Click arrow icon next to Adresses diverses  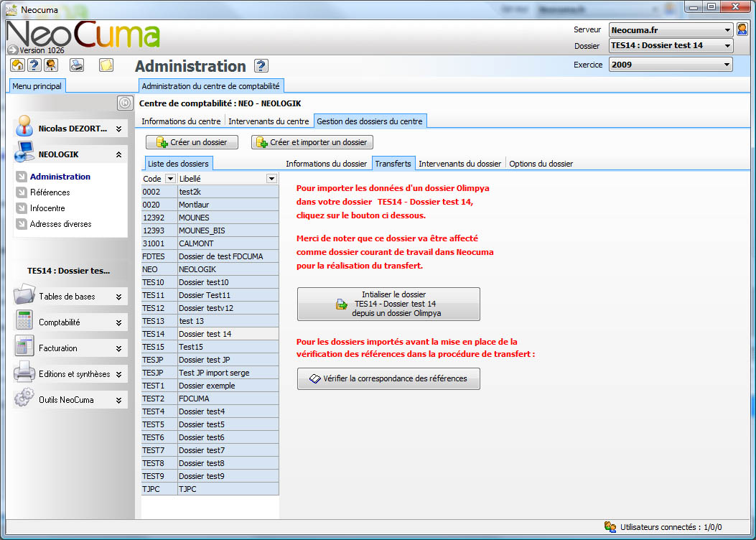tap(22, 224)
